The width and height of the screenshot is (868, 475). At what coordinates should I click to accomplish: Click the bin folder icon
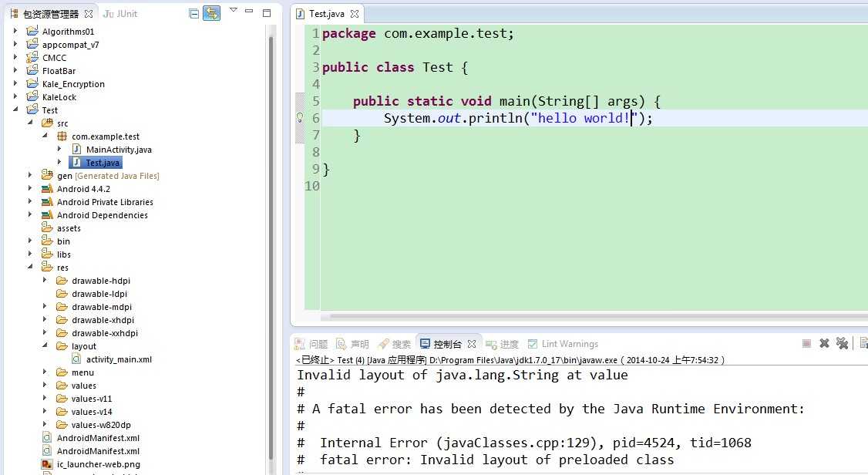48,241
